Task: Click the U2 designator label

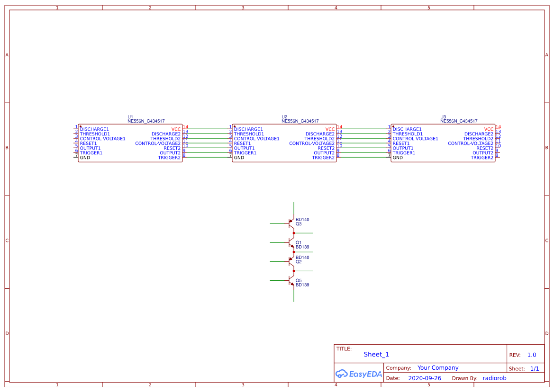Action: point(284,117)
